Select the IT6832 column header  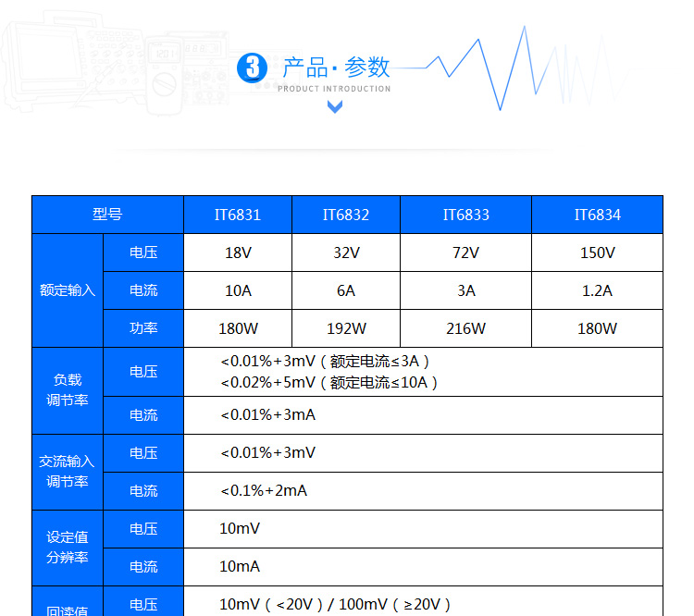(346, 215)
